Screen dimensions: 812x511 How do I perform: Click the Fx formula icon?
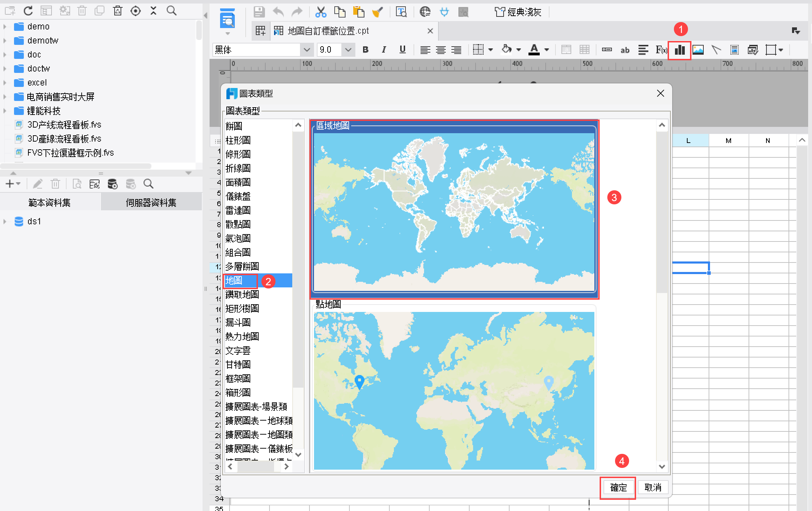pos(661,50)
